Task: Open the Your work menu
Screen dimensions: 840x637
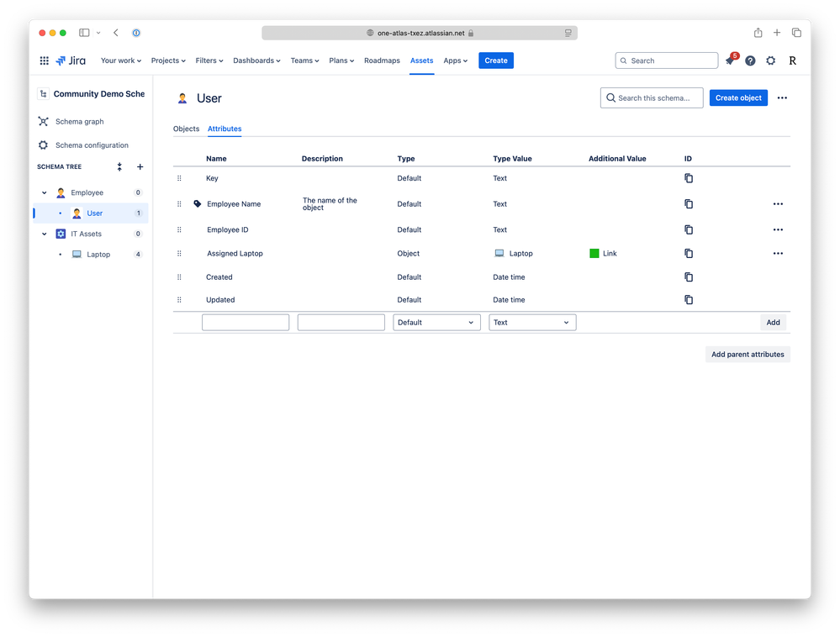Action: 121,61
